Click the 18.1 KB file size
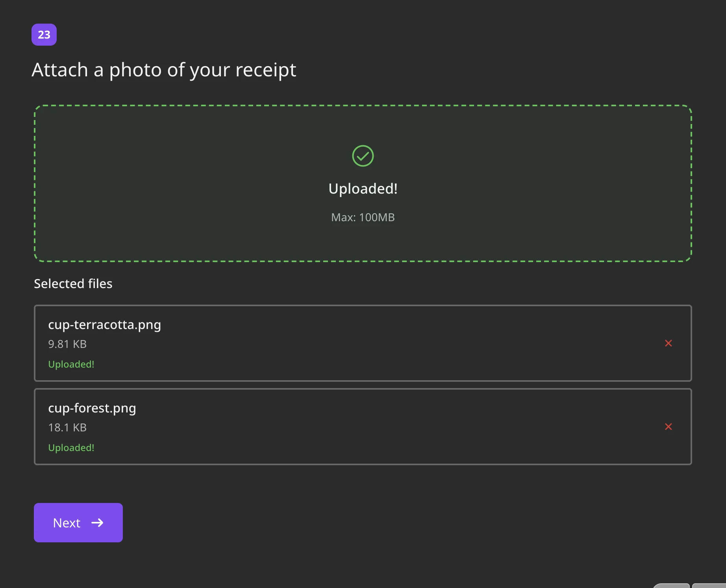 (x=67, y=427)
